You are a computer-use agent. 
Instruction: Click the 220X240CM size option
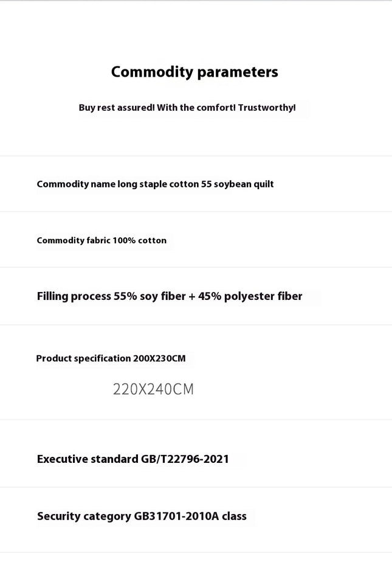153,389
